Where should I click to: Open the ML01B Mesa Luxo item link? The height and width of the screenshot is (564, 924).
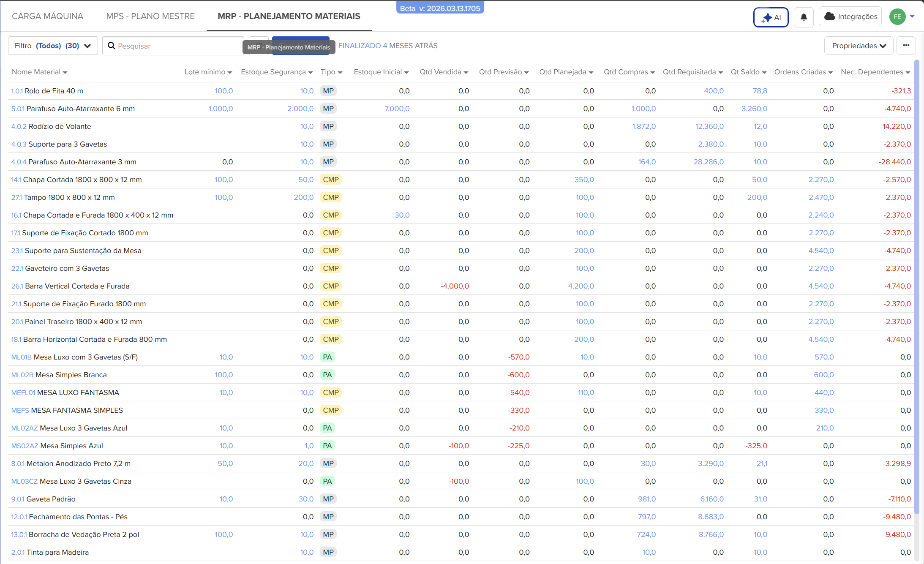21,357
